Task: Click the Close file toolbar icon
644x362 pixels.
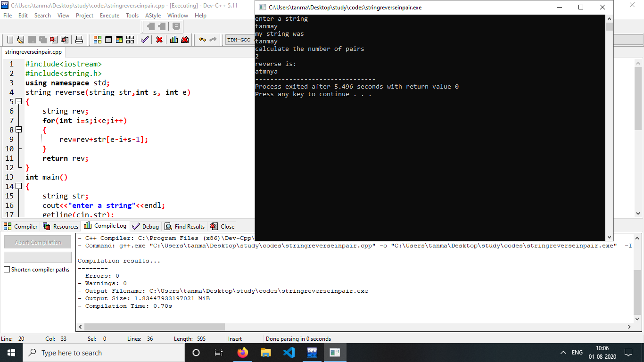Action: coord(54,40)
